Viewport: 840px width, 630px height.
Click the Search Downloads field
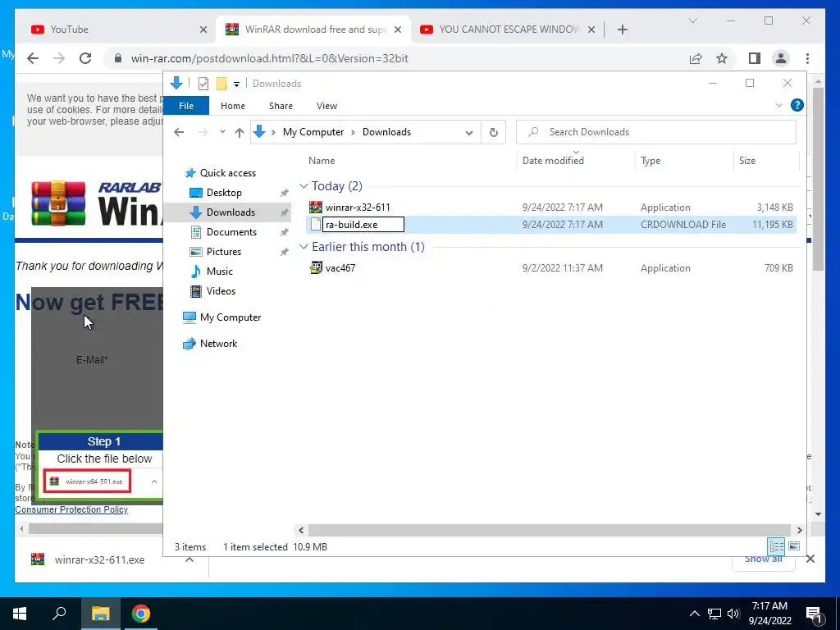pos(655,132)
